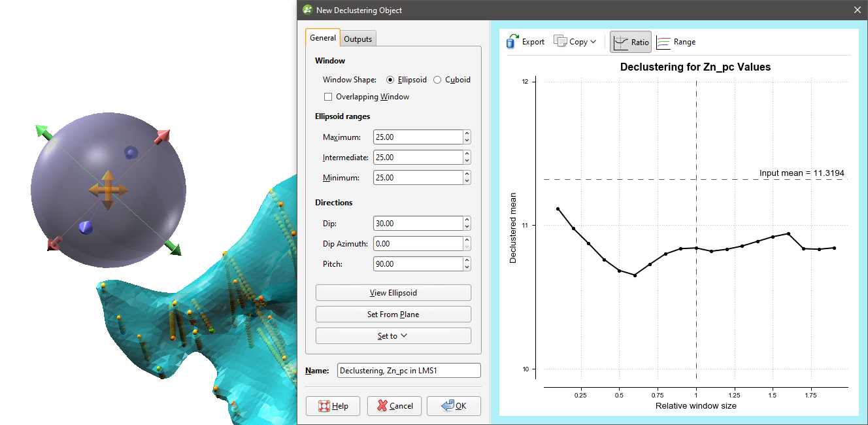
Task: Increase Maximum ellipsoid range with up arrow
Action: click(467, 133)
